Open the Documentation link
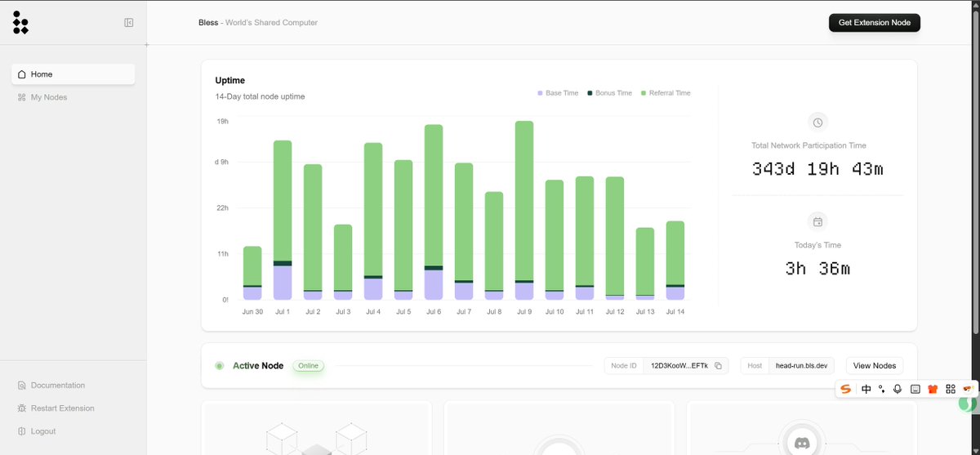The height and width of the screenshot is (455, 980). (x=51, y=386)
